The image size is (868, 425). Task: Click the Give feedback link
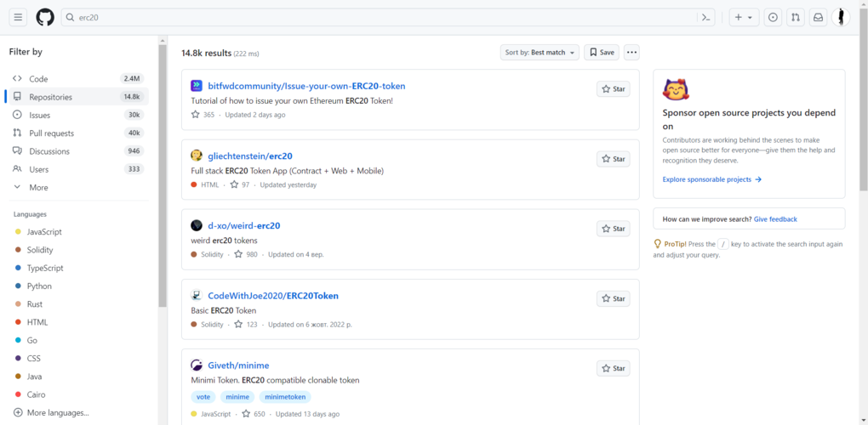click(775, 218)
